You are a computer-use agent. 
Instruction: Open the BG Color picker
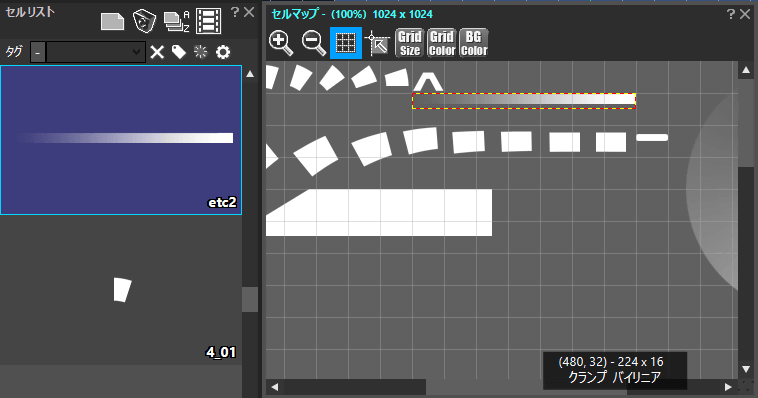point(474,43)
